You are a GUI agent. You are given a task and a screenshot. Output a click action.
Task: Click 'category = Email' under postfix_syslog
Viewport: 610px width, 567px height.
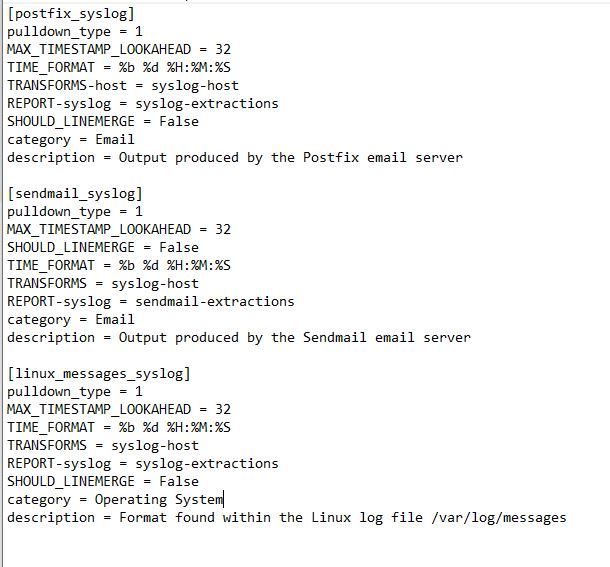(x=71, y=140)
